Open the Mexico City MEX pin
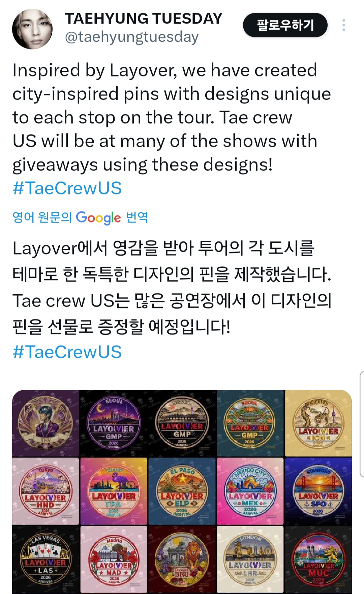This screenshot has height=594, width=364. pyautogui.click(x=250, y=491)
